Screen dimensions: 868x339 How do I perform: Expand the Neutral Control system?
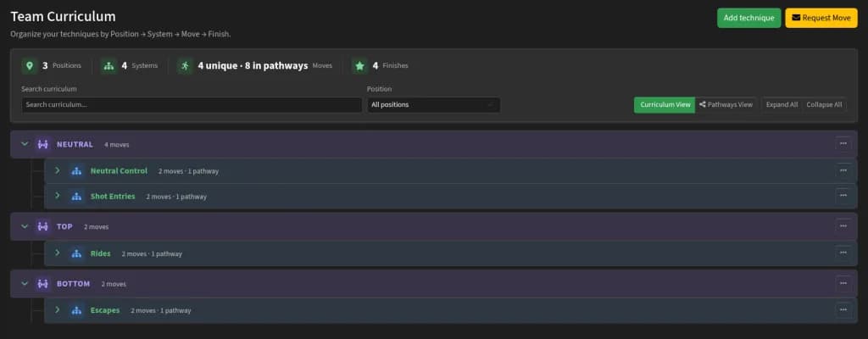coord(57,170)
